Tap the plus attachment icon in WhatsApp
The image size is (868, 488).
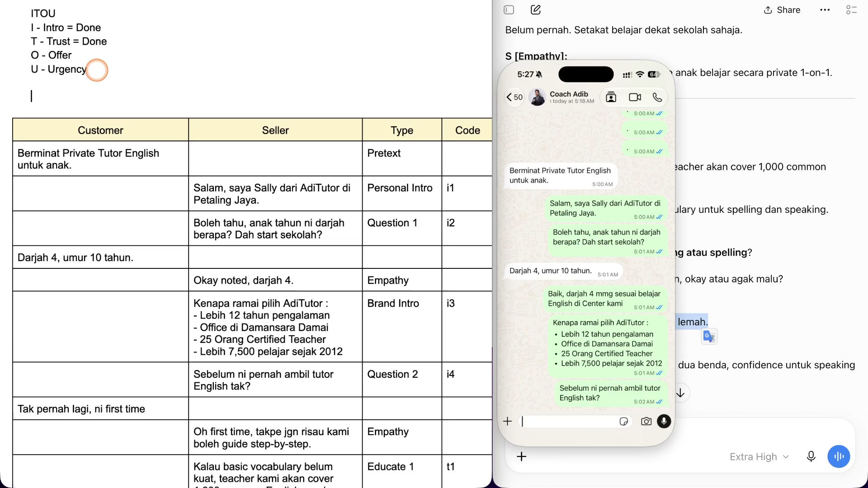508,422
